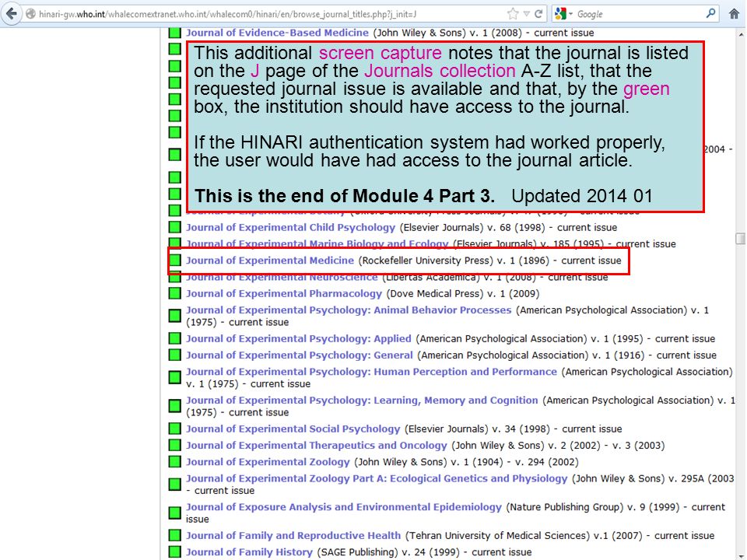Click green box beside Learning, Memory and Cognition
The height and width of the screenshot is (560, 747).
(x=175, y=406)
